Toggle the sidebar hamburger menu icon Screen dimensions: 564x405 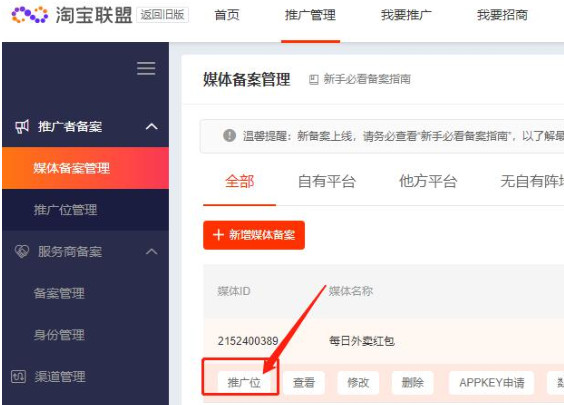(x=146, y=68)
